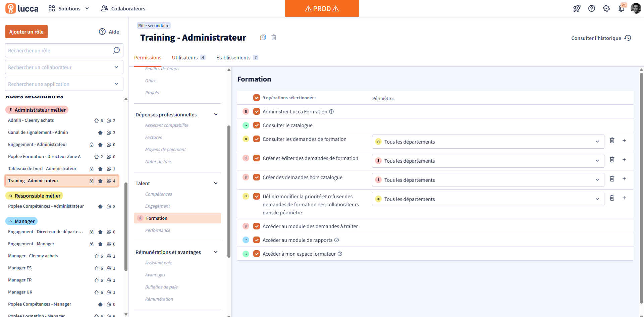Click the Lucca logo

coord(22,8)
